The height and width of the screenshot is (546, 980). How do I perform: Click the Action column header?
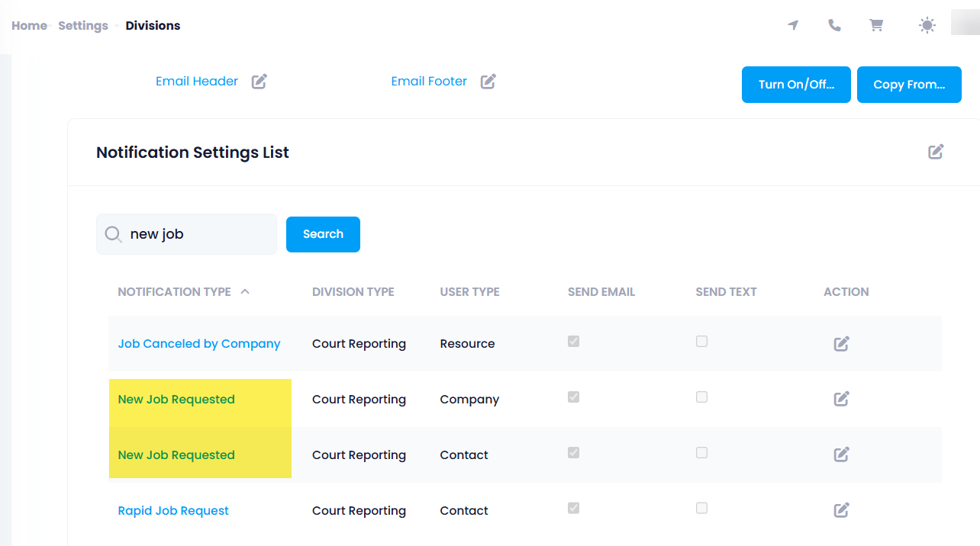[846, 291]
